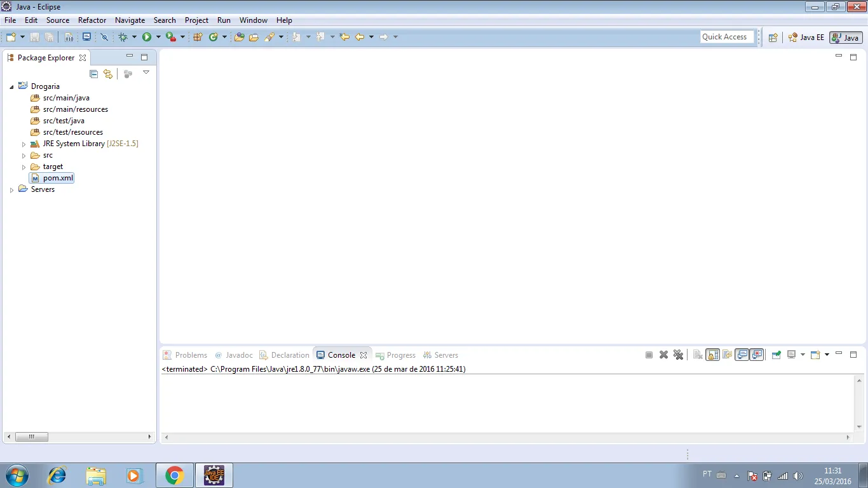The height and width of the screenshot is (488, 868).
Task: Open the Debug configurations dropdown arrow
Action: [134, 37]
